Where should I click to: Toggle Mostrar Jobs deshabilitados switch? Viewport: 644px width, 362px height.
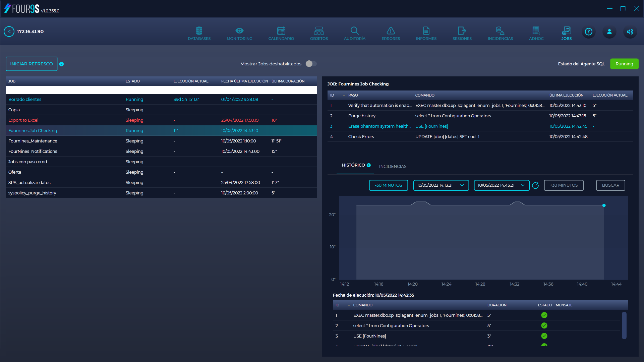click(311, 64)
